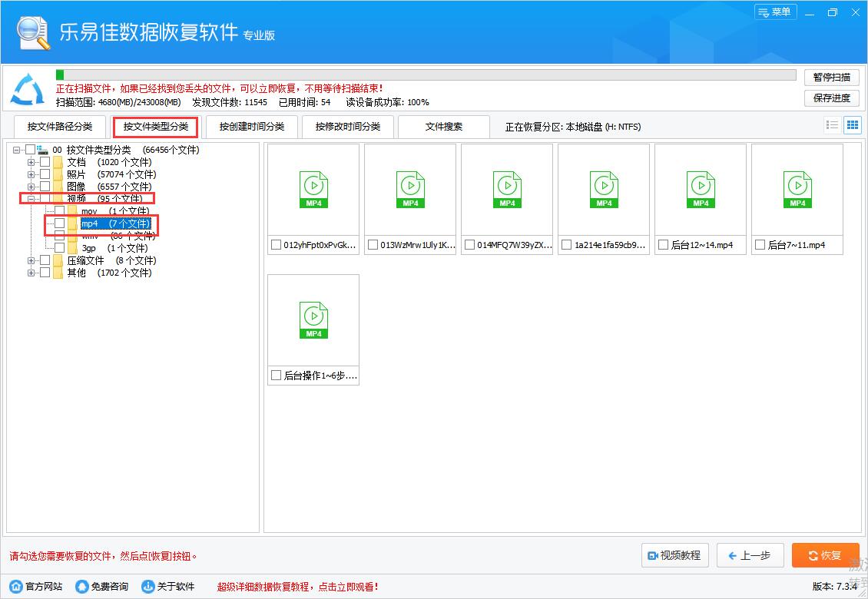This screenshot has height=599, width=868.
Task: Select the mov (1个文件) tree row
Action: [x=115, y=211]
